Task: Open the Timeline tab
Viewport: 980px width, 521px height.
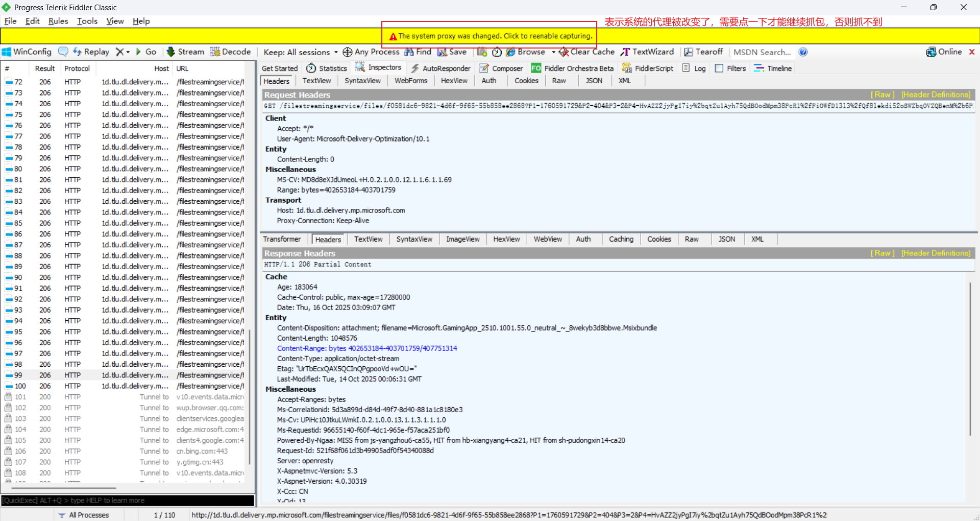Action: coord(773,68)
